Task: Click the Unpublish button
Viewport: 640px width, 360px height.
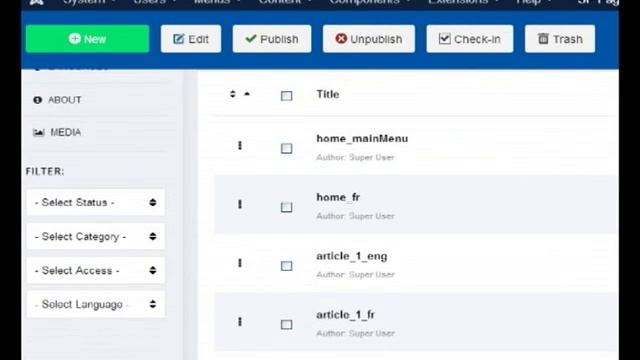Action: [369, 39]
